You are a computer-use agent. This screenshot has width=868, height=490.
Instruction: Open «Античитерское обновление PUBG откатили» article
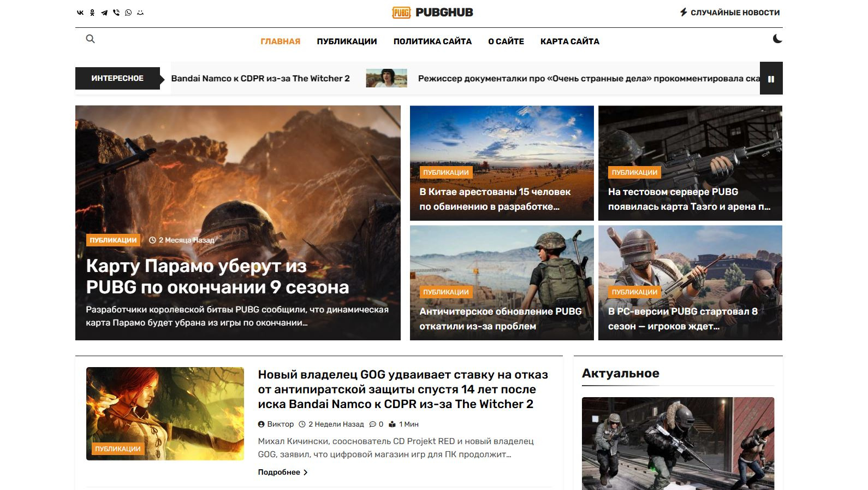pos(501,319)
